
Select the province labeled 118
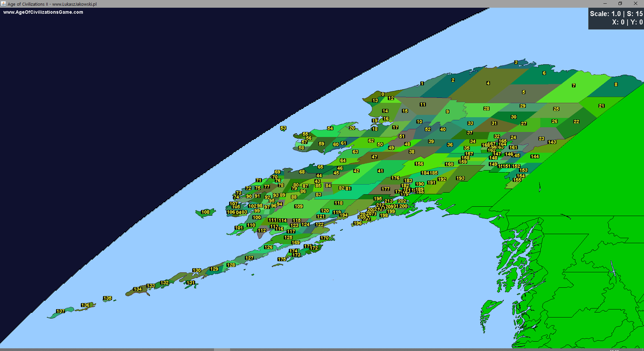(339, 203)
